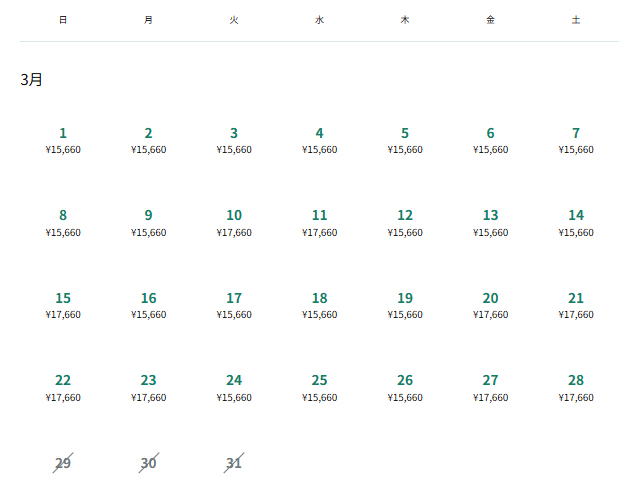Viewport: 631px width, 502px height.
Task: Pick March 13 on the calendar
Action: pos(490,222)
